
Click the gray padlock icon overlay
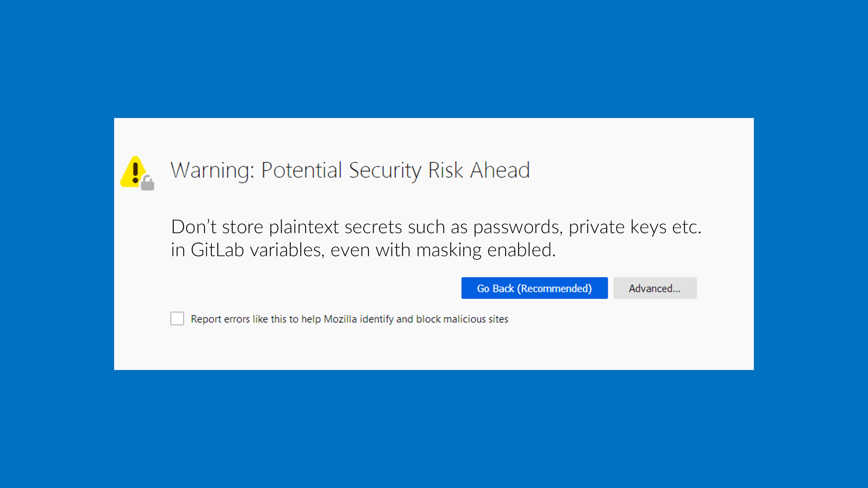148,183
